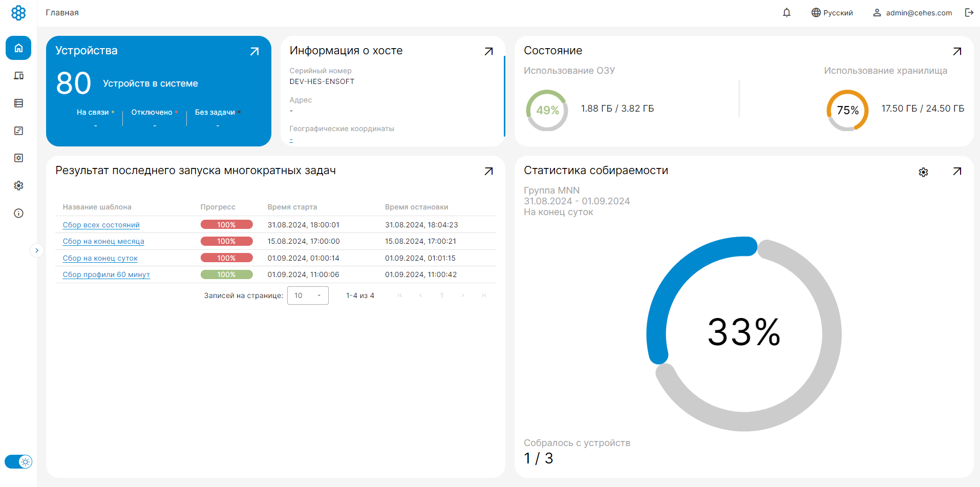
Task: Go to the Home sidebar item
Action: (x=18, y=48)
